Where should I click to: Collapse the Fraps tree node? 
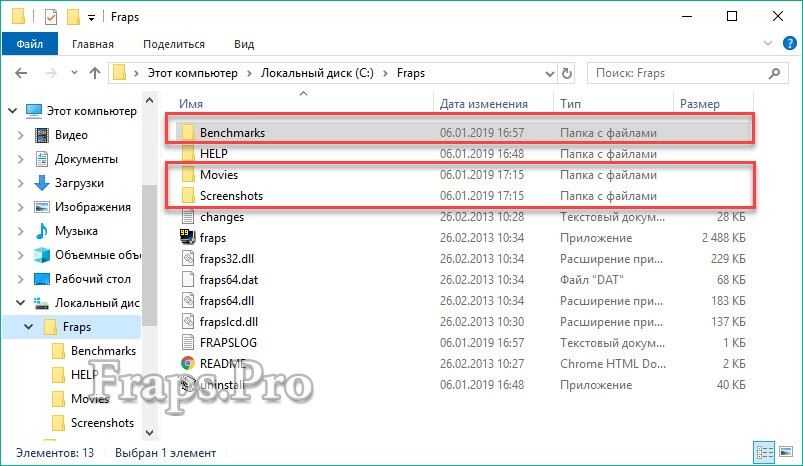(29, 327)
